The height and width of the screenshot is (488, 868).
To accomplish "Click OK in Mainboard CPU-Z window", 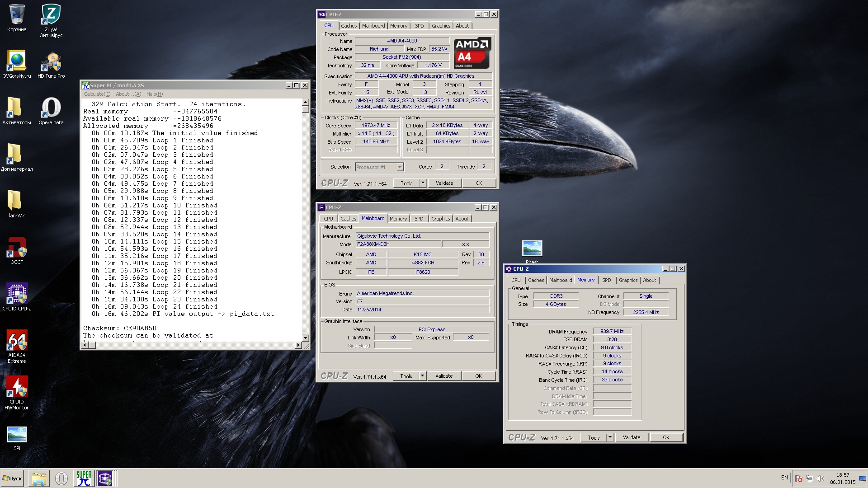I will pos(478,376).
